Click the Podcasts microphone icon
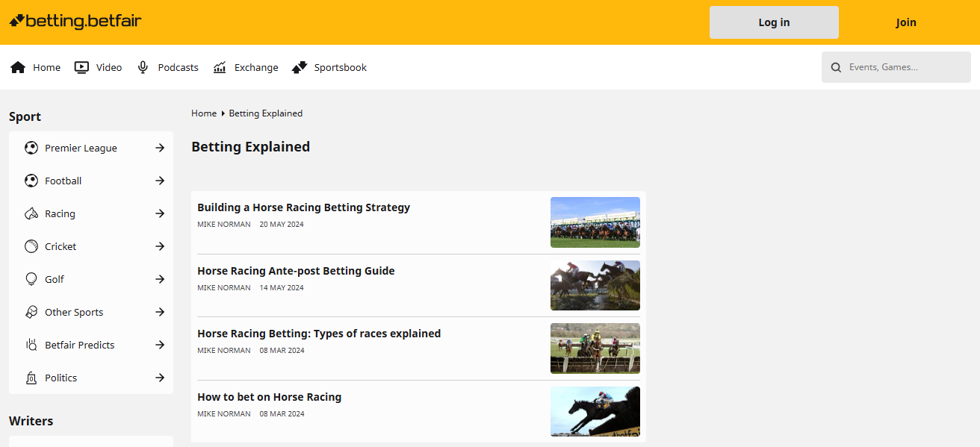The image size is (980, 447). click(x=143, y=67)
